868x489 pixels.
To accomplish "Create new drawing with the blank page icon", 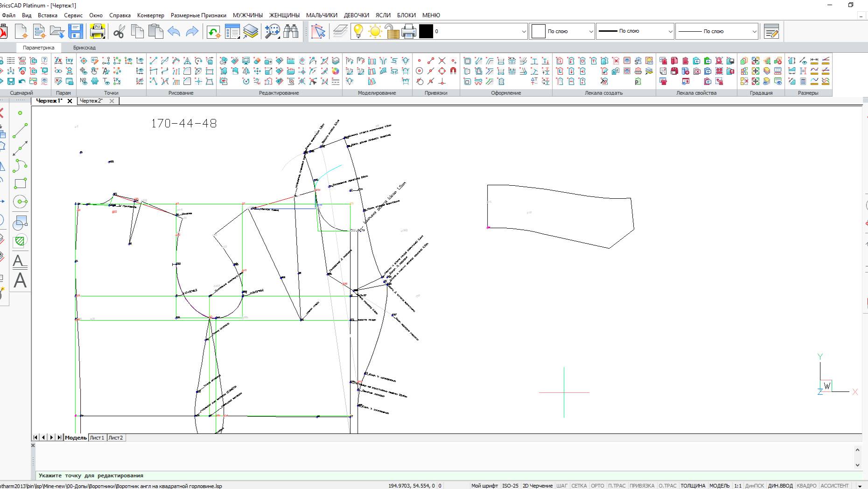I will tap(21, 32).
